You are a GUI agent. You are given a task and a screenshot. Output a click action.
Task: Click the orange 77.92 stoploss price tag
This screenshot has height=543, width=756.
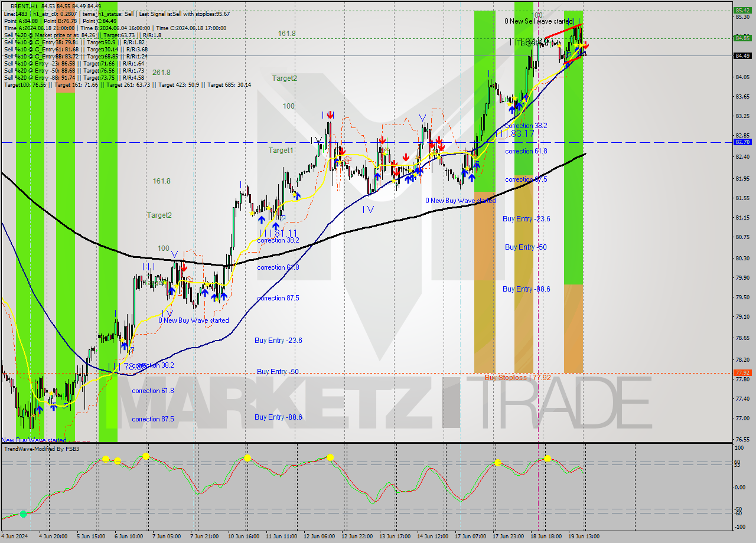pyautogui.click(x=742, y=372)
